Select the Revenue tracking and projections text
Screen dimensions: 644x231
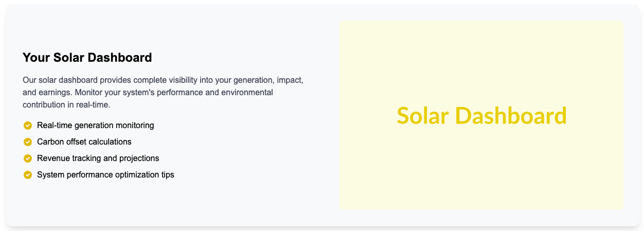click(98, 158)
